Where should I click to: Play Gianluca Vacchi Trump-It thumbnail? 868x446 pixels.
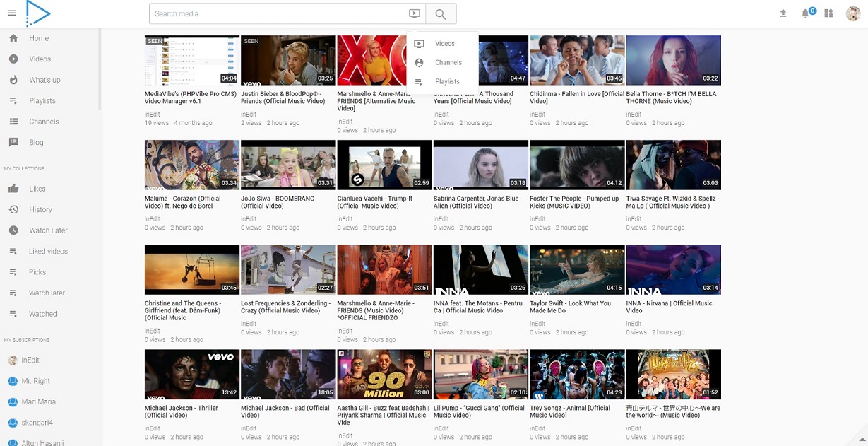click(385, 165)
